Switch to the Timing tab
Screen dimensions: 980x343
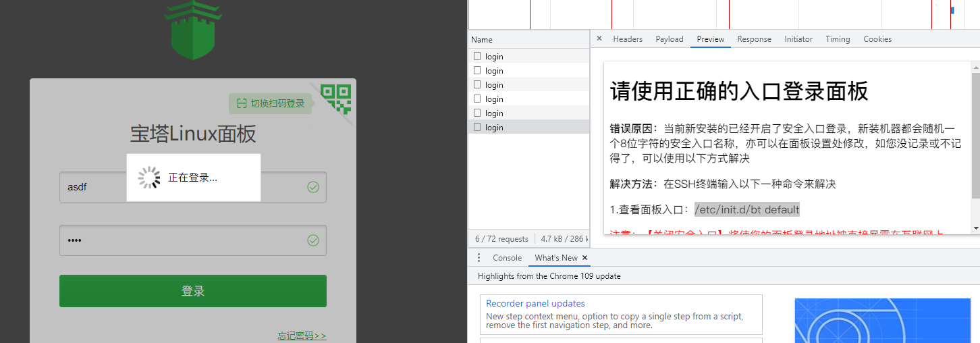(x=838, y=39)
